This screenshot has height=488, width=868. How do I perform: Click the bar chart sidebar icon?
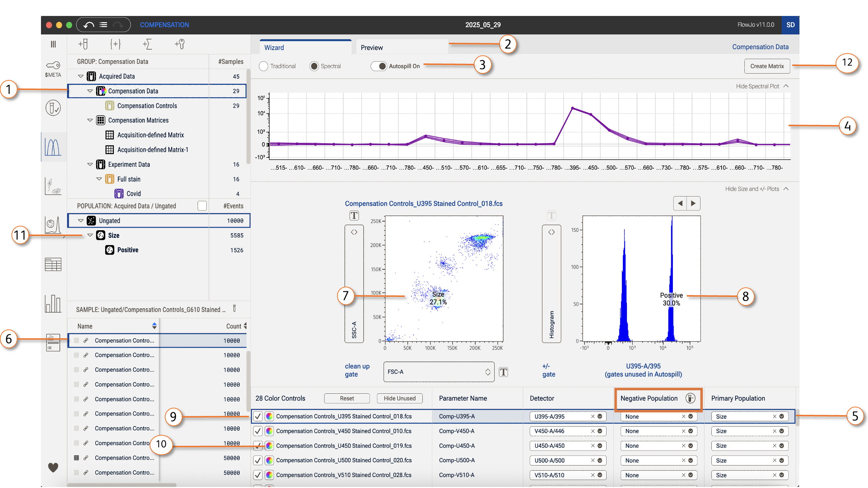pyautogui.click(x=53, y=303)
